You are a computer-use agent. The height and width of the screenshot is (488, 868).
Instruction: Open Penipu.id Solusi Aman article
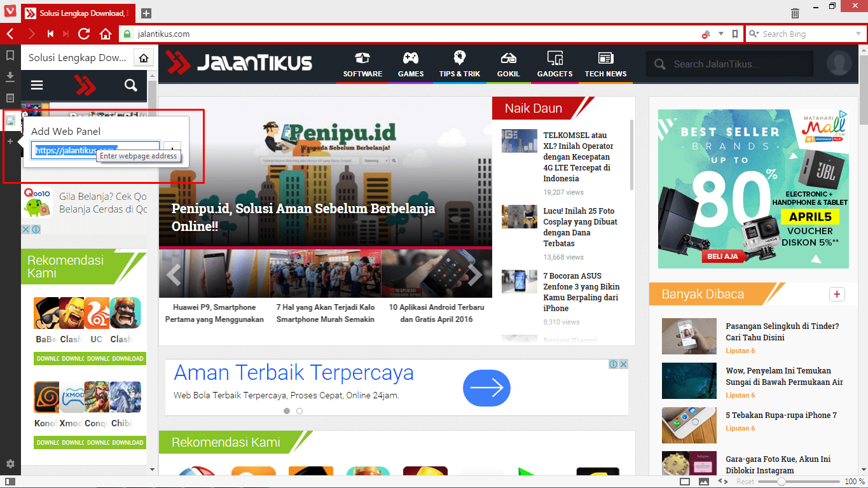point(303,218)
